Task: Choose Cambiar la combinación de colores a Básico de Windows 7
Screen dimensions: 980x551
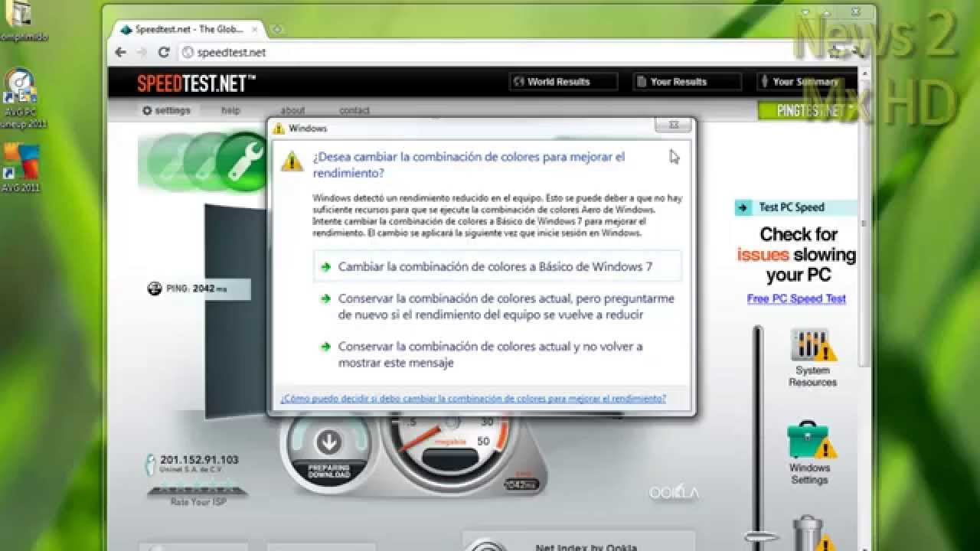Action: click(x=498, y=267)
